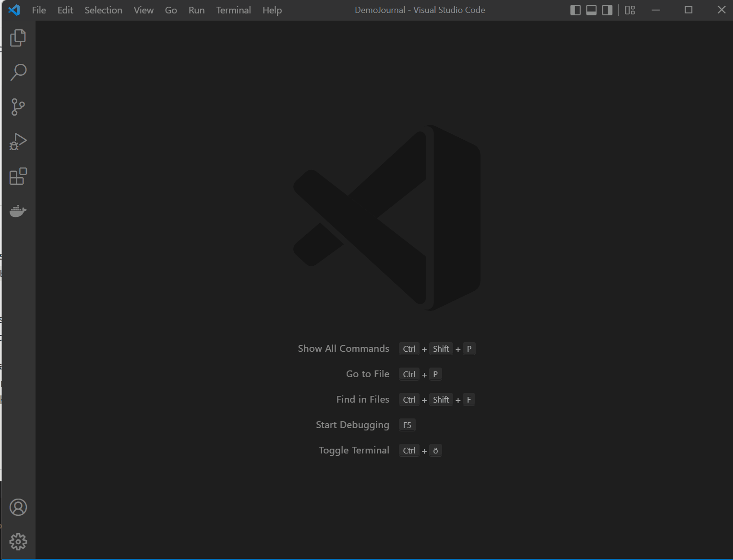Viewport: 733px width, 560px height.
Task: Open the Explorer view in activity bar
Action: [x=18, y=38]
